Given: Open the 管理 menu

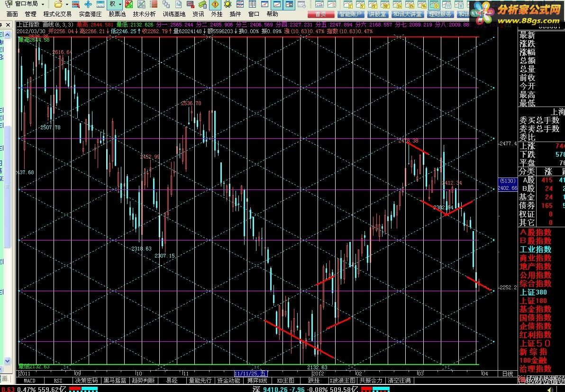Looking at the screenshot, I should click(x=31, y=14).
